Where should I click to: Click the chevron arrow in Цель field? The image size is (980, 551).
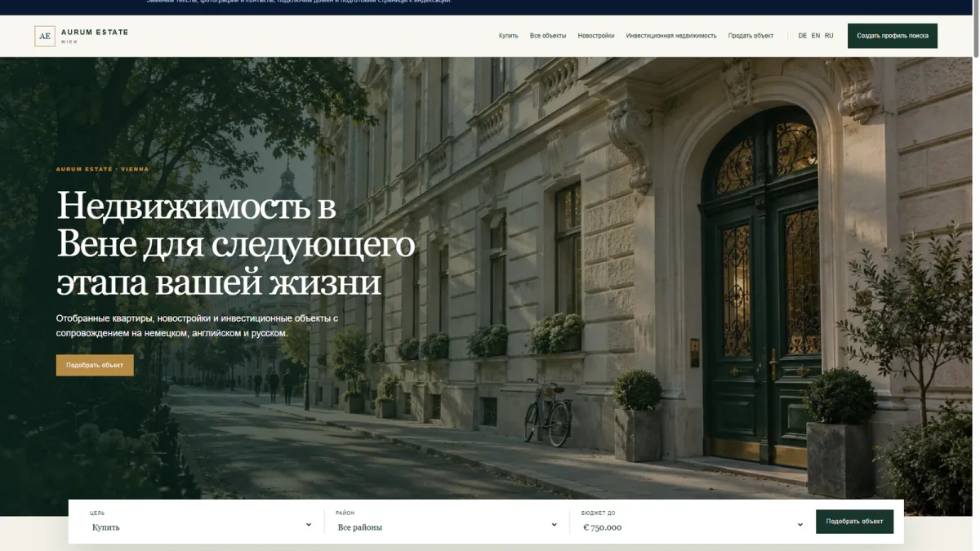point(309,525)
